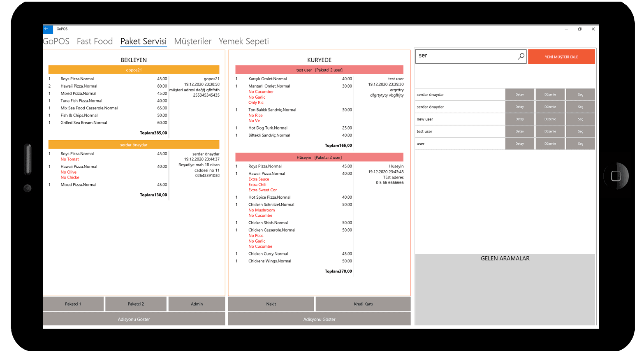Viewport: 644px width, 355px height.
Task: Select the test user [Paketci 2 user] order header
Action: click(x=319, y=70)
